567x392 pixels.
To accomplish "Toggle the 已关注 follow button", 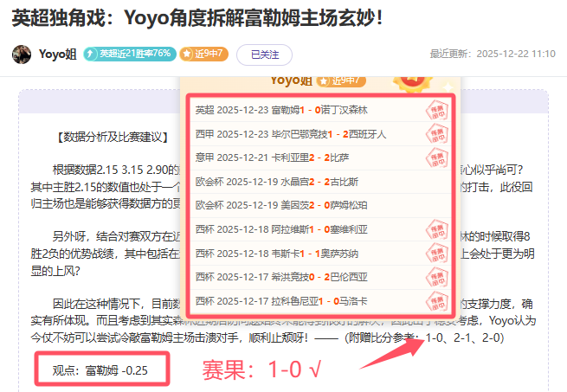I will tap(264, 55).
